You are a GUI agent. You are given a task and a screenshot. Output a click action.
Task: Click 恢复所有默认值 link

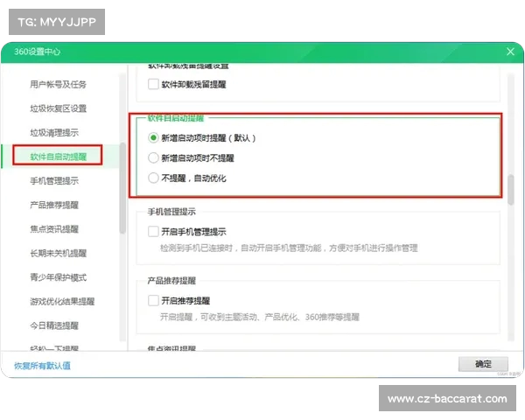click(42, 366)
